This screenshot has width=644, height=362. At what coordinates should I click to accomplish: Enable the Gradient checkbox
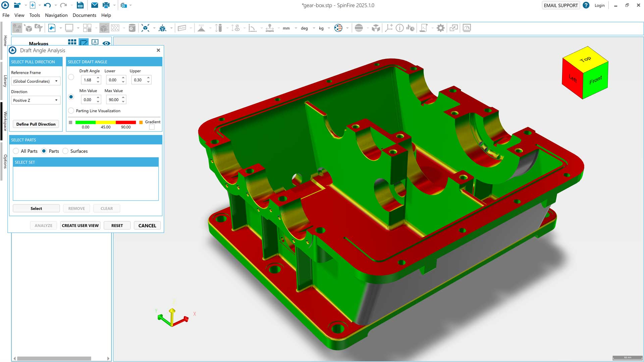tap(152, 127)
